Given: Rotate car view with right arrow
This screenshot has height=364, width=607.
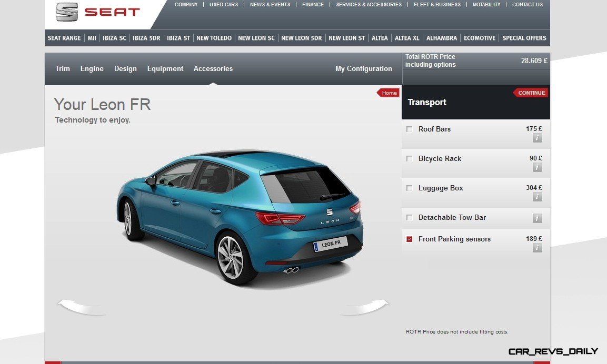Looking at the screenshot, I should 365,307.
